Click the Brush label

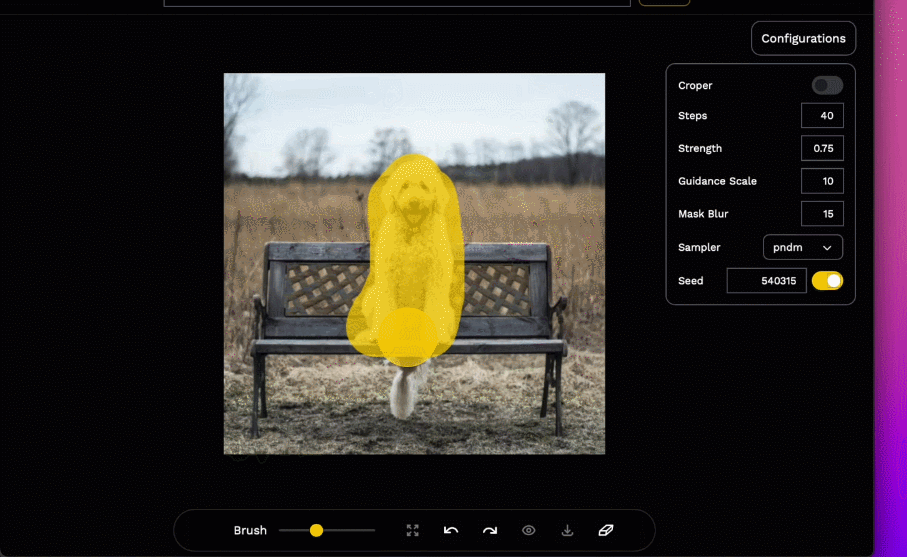point(250,530)
